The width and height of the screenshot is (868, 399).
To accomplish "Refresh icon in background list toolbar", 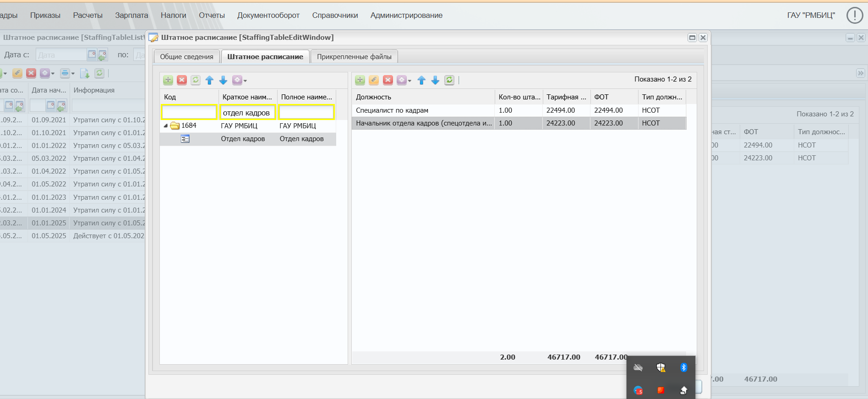I will click(99, 73).
